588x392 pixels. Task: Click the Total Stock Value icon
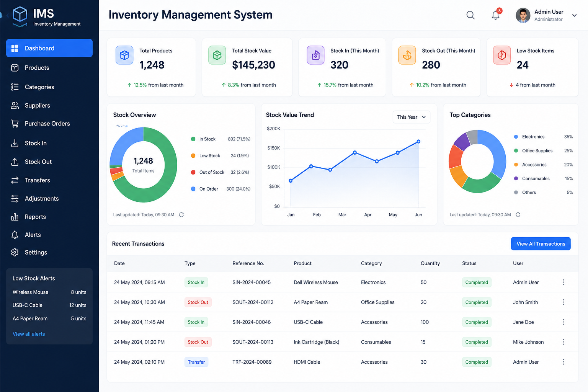point(217,55)
